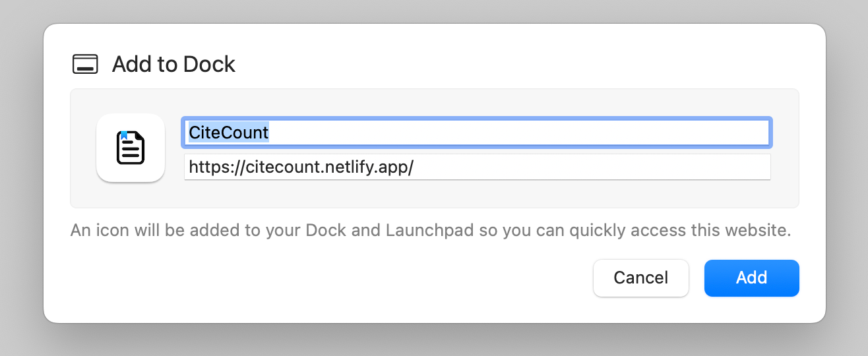Click empty space in the name field
Viewport: 868px width, 356px height.
528,133
